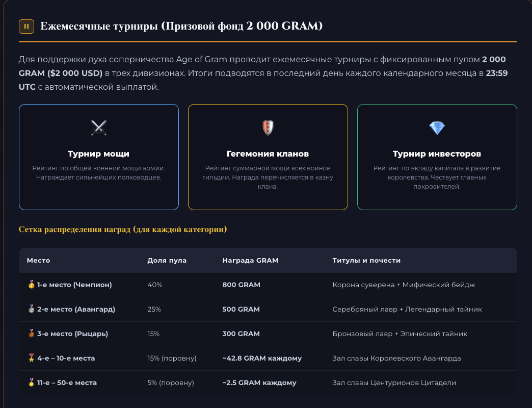
Task: Click the Сетка распределения наград subheading
Action: point(123,229)
